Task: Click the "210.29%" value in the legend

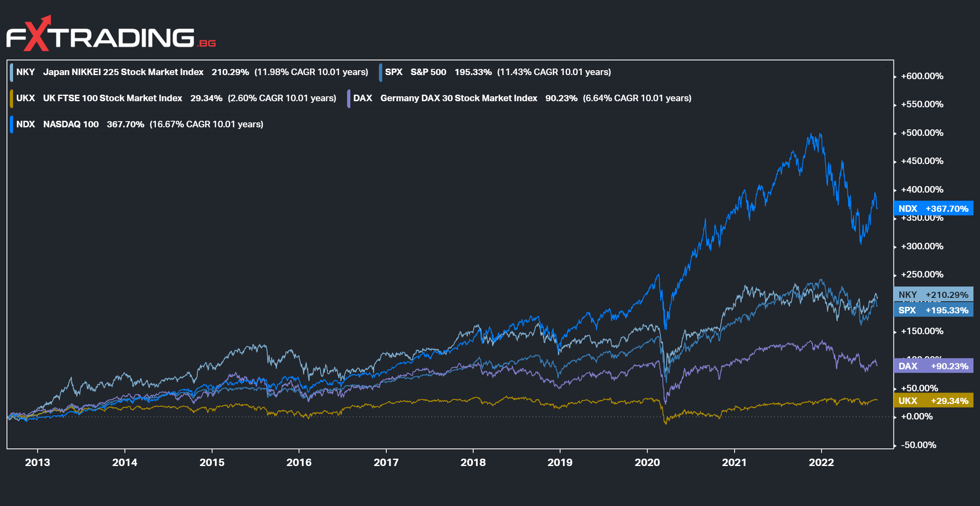Action: 230,72
